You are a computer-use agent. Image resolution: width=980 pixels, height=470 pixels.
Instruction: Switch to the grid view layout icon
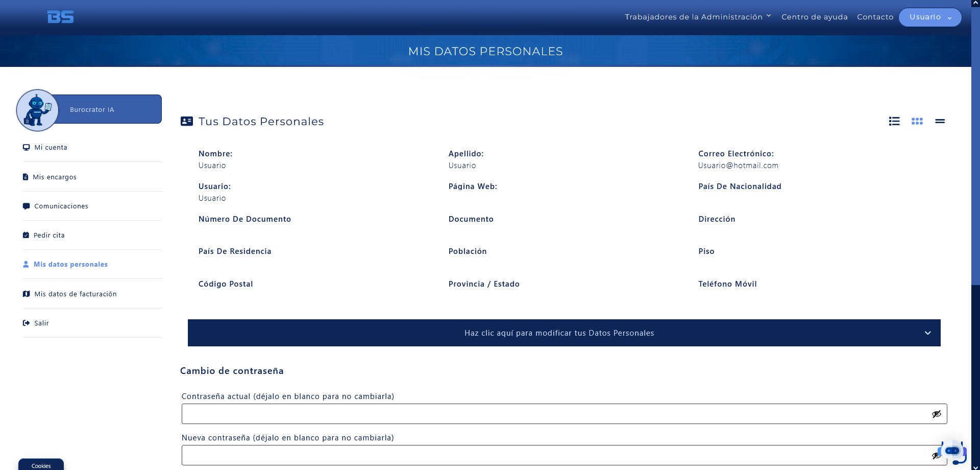click(917, 121)
